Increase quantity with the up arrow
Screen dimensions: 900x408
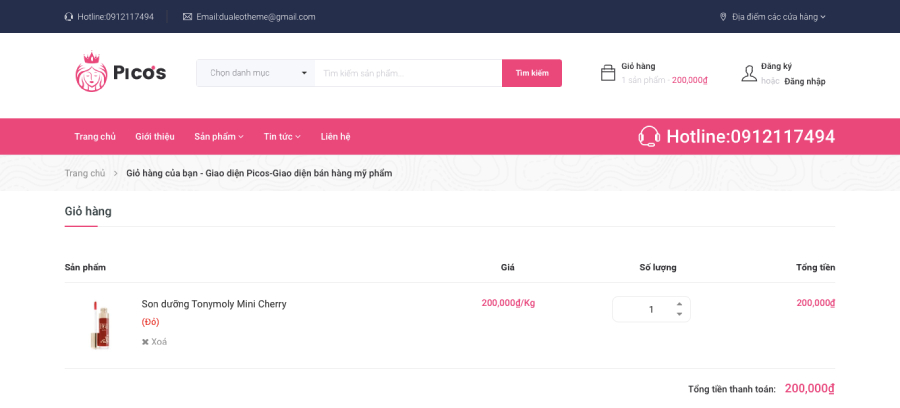point(679,304)
